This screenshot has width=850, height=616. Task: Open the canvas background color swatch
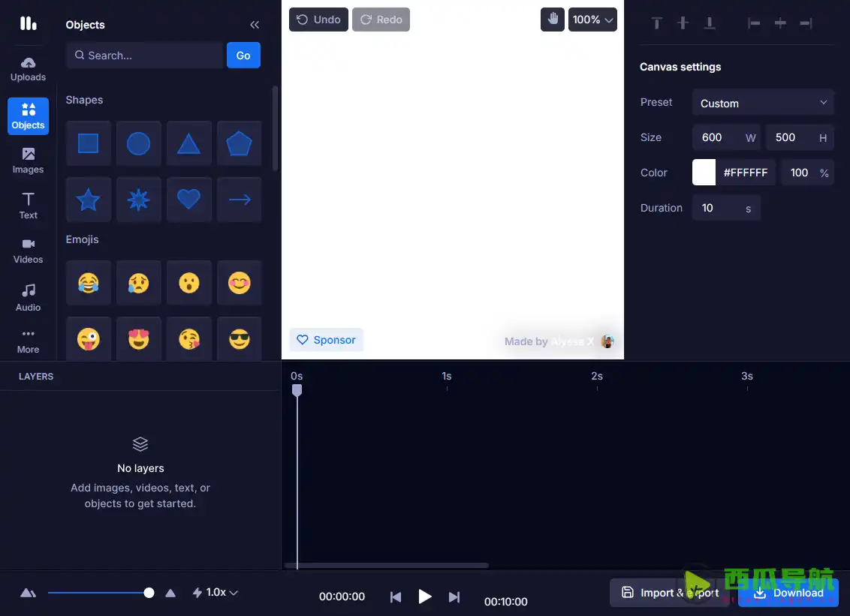coord(704,172)
